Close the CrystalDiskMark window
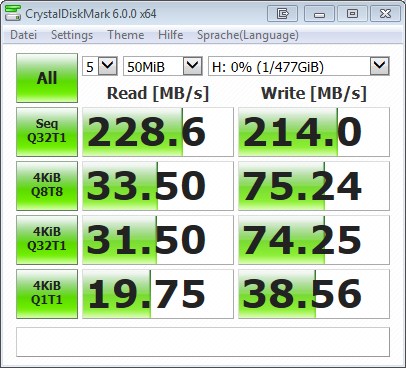 [x=385, y=14]
